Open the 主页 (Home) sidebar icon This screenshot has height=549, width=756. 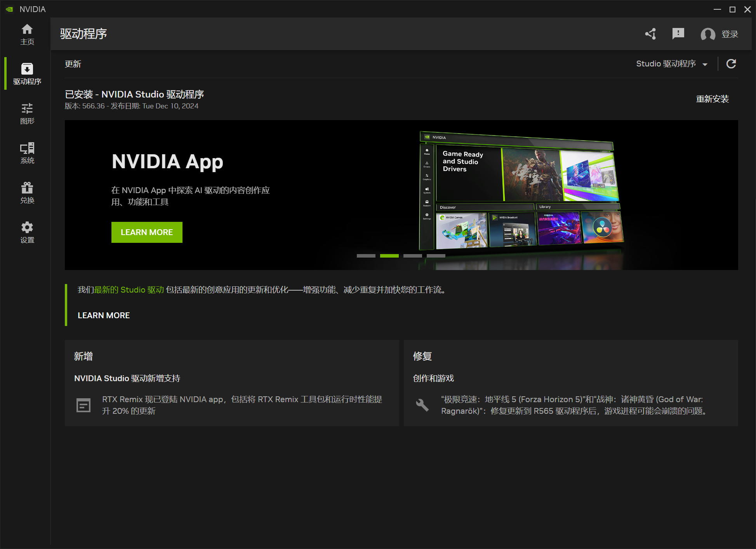[x=27, y=34]
